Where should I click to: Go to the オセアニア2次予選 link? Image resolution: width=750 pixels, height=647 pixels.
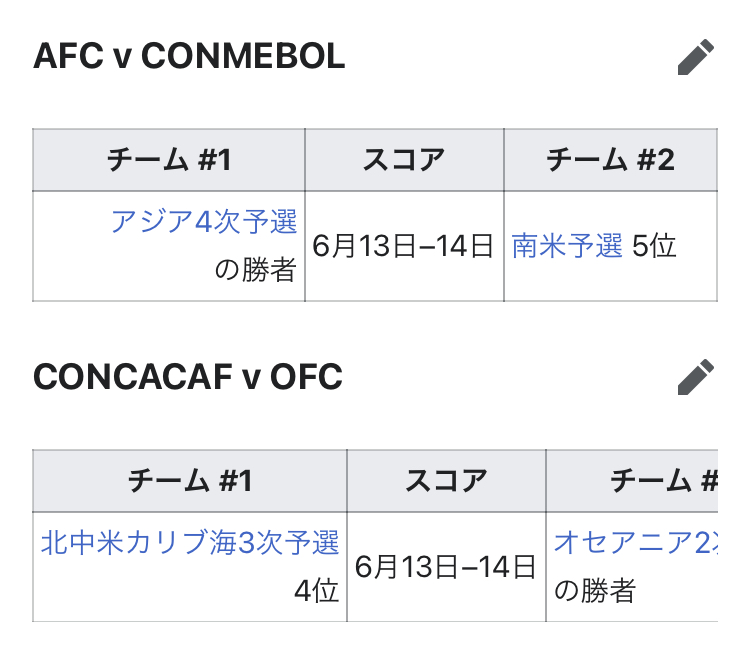coord(635,543)
